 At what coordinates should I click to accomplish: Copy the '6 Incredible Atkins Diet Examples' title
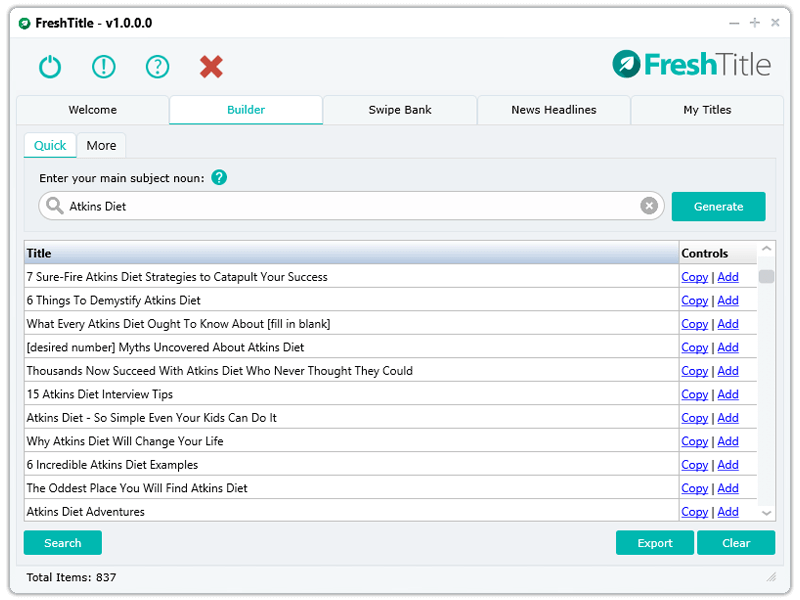[694, 465]
